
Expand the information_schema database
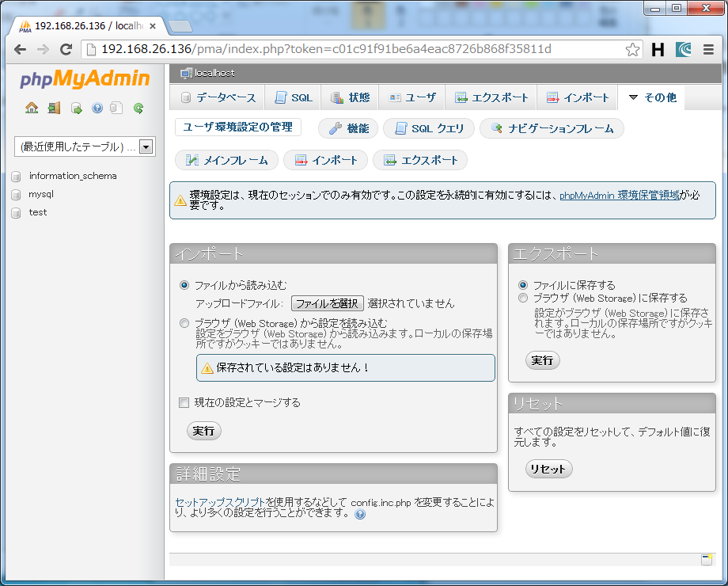click(x=72, y=176)
